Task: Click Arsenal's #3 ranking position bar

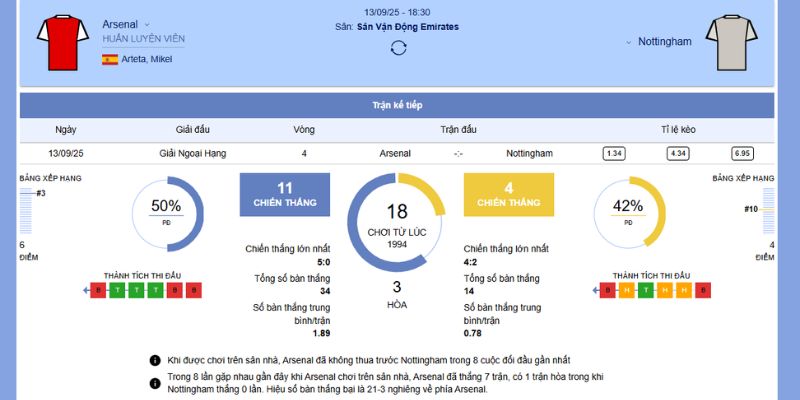Action: click(x=27, y=193)
